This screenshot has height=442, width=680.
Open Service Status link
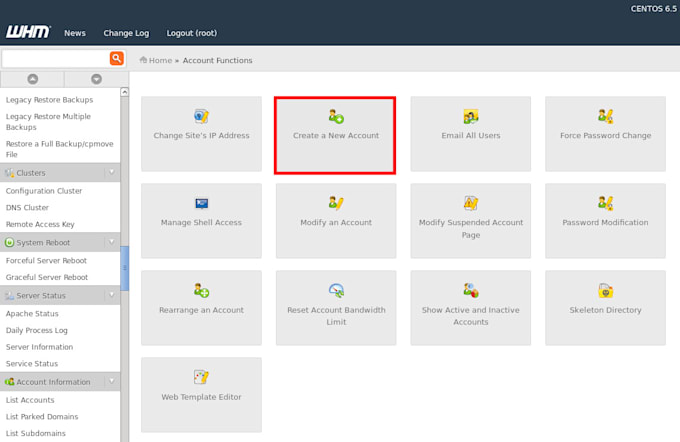click(x=32, y=363)
